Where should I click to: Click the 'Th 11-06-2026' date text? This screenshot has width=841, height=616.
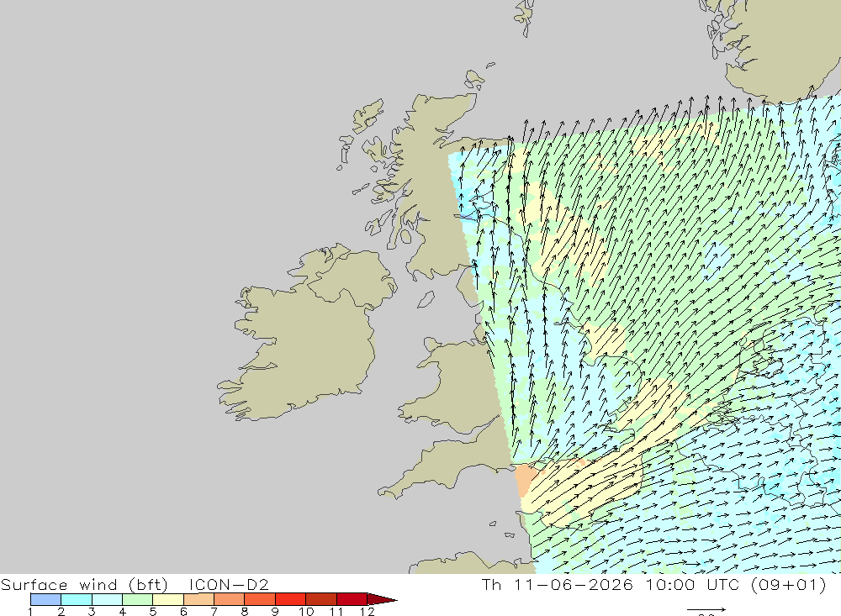[x=558, y=584]
